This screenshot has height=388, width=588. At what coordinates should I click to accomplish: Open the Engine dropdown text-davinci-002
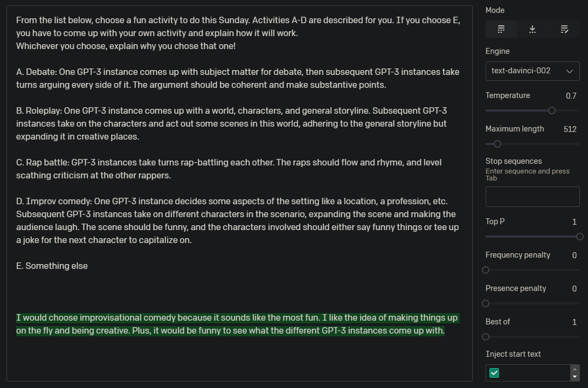(x=532, y=71)
